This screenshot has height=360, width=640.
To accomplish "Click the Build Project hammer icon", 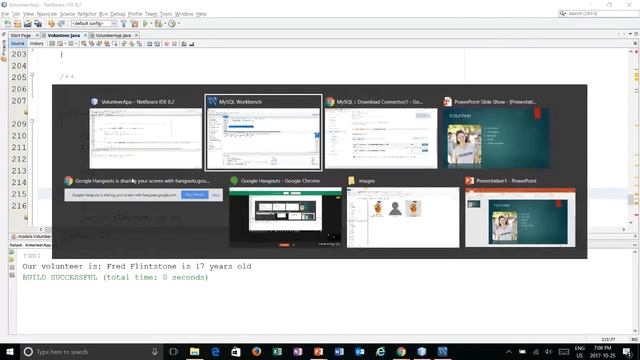I will tap(124, 24).
